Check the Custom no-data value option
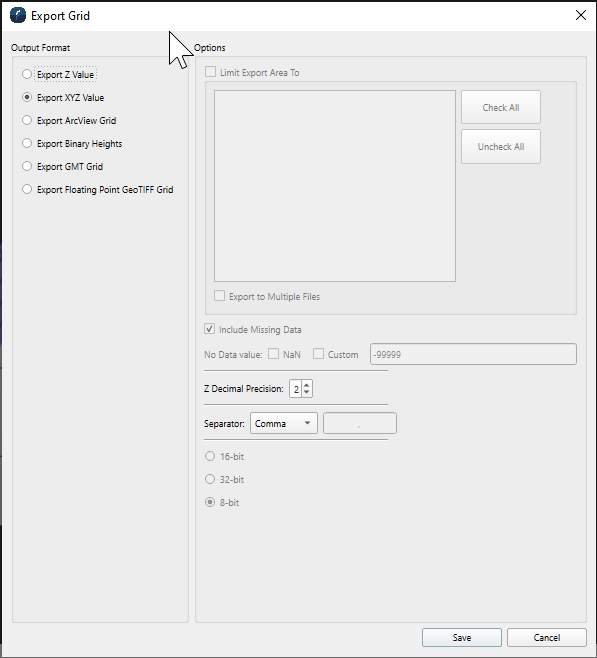 (x=318, y=354)
